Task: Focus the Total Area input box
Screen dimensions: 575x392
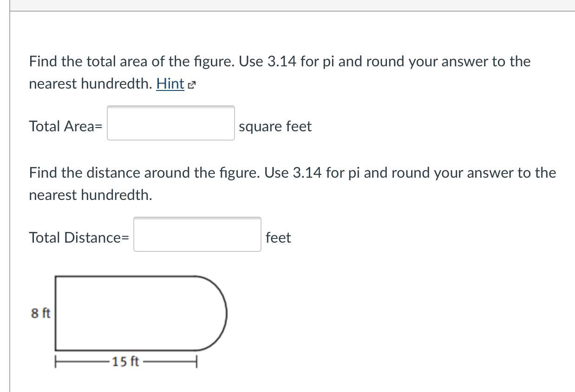Action: coord(170,123)
